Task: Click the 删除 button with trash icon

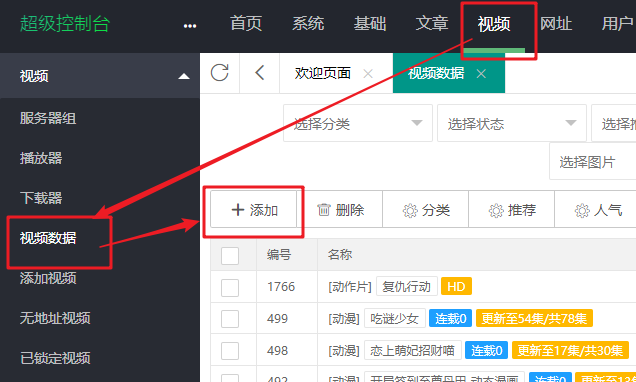Action: pyautogui.click(x=340, y=210)
